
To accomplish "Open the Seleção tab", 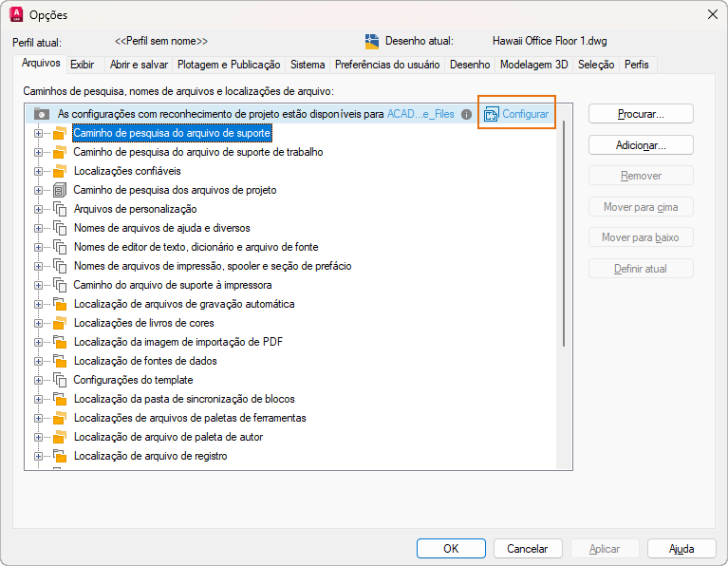I will (596, 65).
